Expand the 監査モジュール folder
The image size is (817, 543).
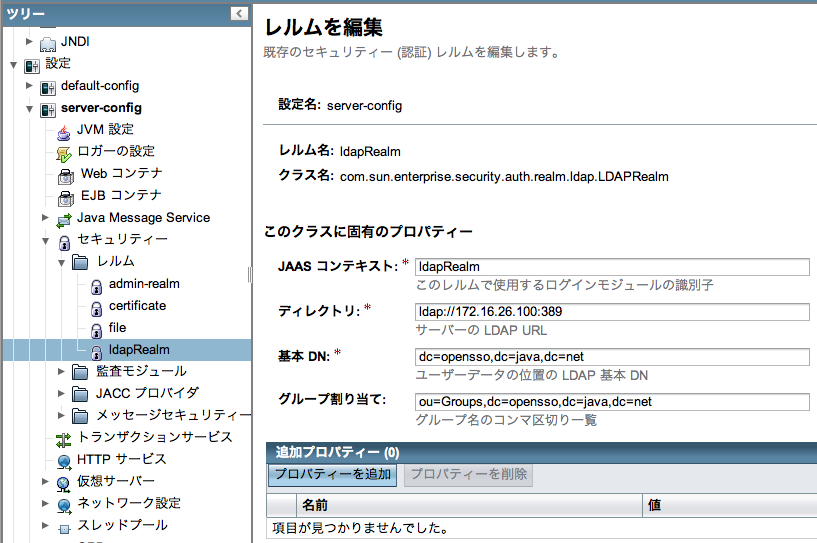click(62, 372)
